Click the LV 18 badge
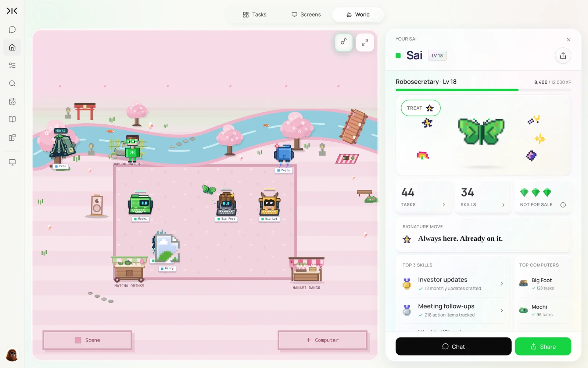Viewport: 588px width, 368px height. click(437, 56)
